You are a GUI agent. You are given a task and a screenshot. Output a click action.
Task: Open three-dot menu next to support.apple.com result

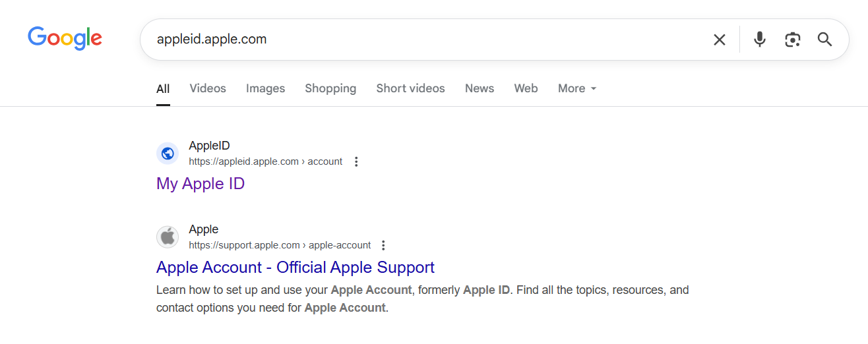click(x=383, y=245)
